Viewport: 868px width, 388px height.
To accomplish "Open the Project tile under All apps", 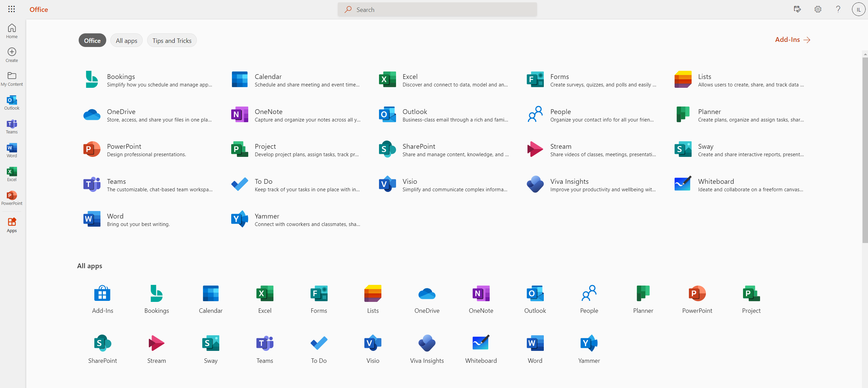I will pos(751,299).
